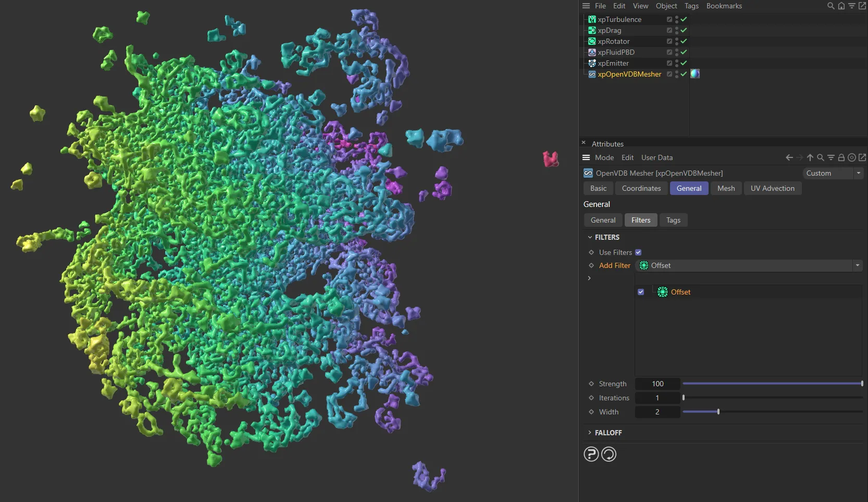Select the xpRotator icon in the object list
The image size is (868, 502).
[x=592, y=41]
